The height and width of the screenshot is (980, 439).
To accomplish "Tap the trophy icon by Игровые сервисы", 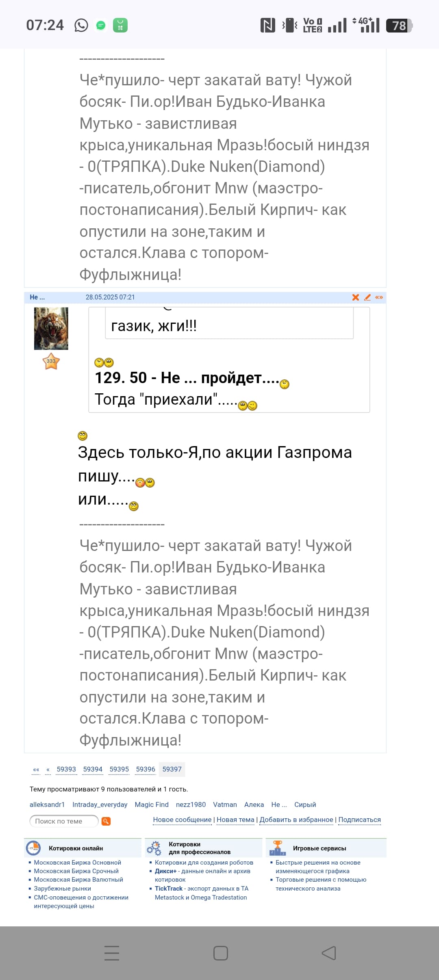I will tap(278, 848).
